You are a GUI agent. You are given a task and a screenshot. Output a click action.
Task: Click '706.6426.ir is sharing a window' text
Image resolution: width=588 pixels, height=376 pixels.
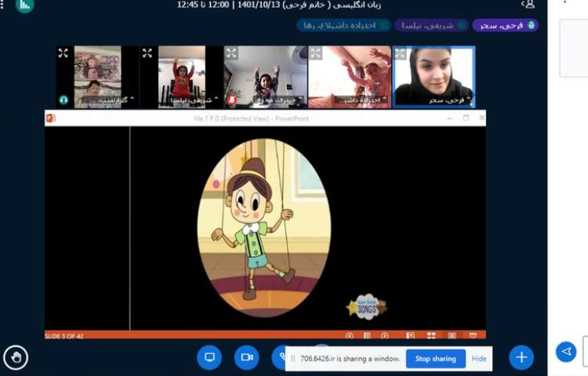[x=350, y=359]
